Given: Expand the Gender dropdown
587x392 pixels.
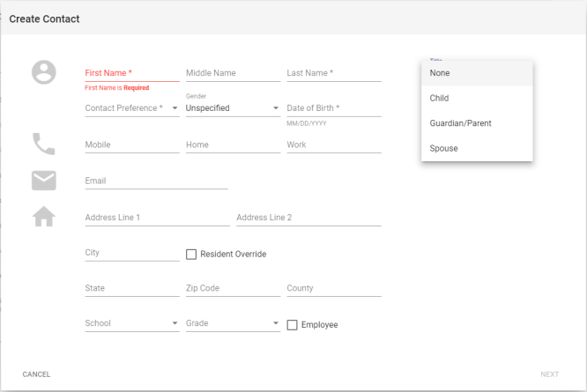Looking at the screenshot, I should pos(233,108).
